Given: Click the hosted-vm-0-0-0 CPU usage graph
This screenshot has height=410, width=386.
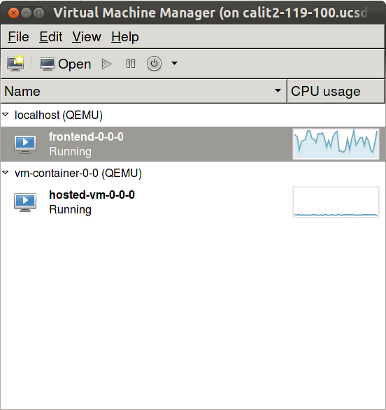Looking at the screenshot, I should click(x=336, y=202).
